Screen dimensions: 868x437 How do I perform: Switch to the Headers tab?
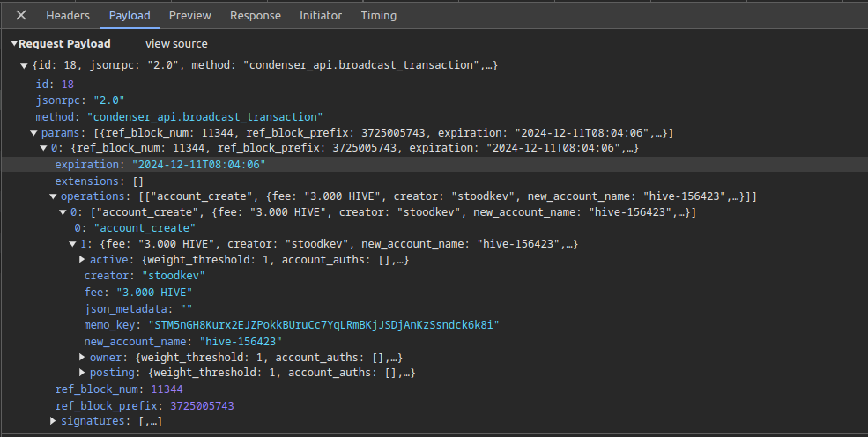point(68,15)
